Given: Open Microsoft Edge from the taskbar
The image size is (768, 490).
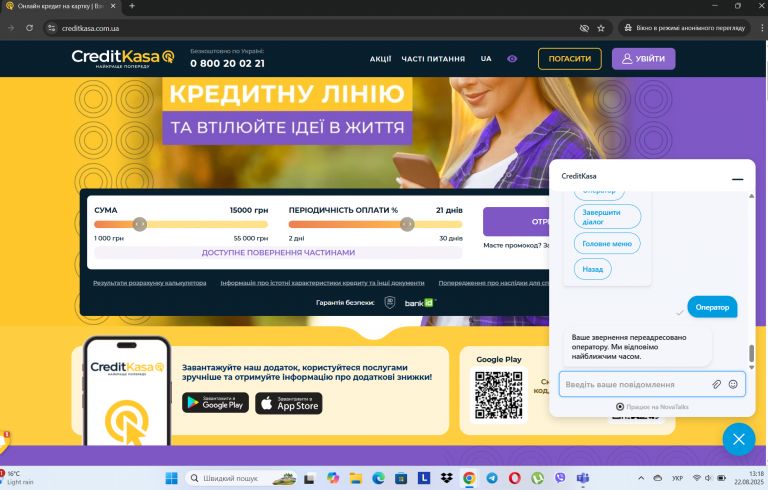Looking at the screenshot, I should pos(379,478).
